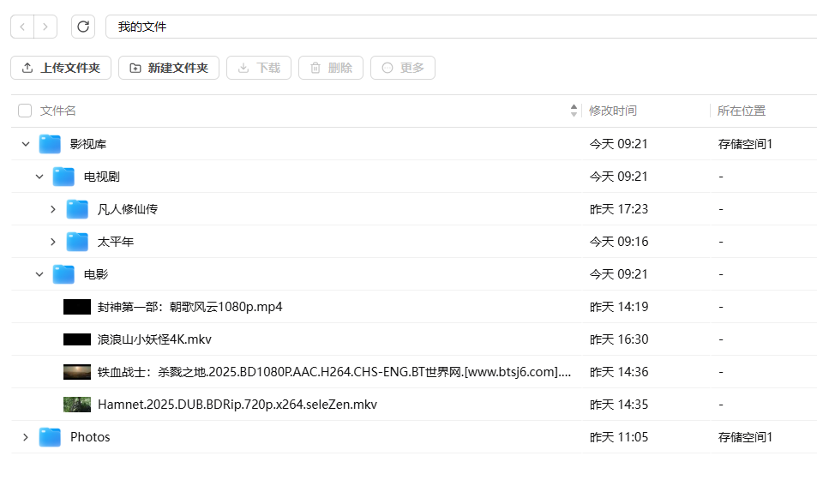Click the back navigation arrow
Viewport: 817px width, 504px height.
tap(21, 27)
